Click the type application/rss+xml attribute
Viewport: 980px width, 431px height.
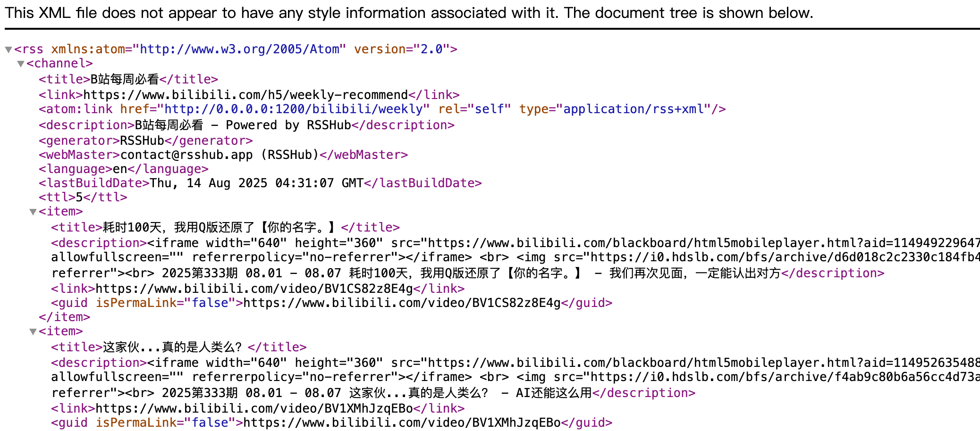click(615, 109)
